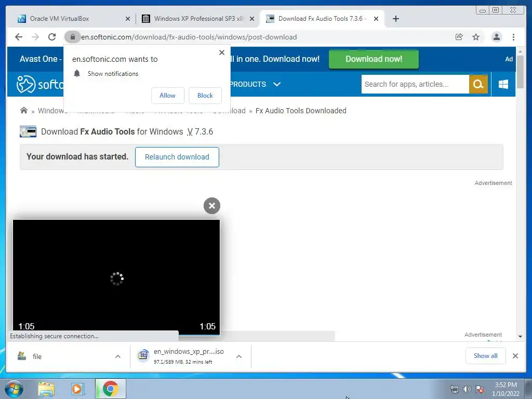The image size is (532, 399).
Task: Click the green Download now! button
Action: click(x=374, y=59)
